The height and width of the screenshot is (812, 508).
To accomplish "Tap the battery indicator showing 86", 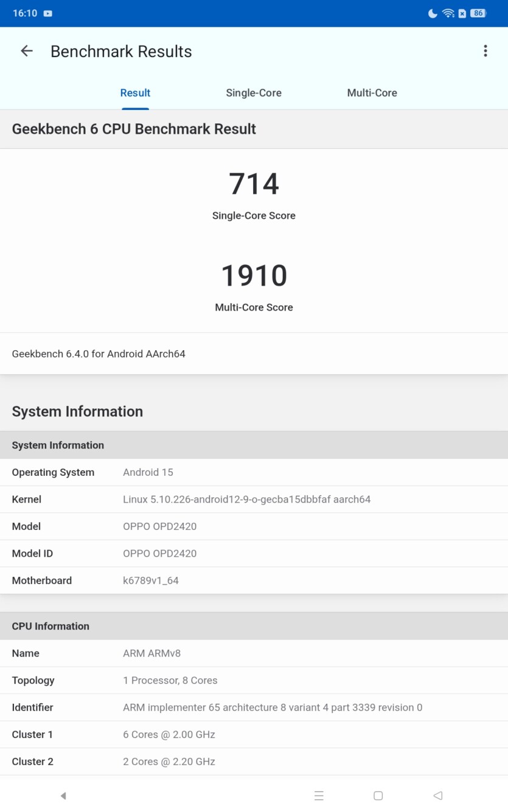I will (x=478, y=13).
